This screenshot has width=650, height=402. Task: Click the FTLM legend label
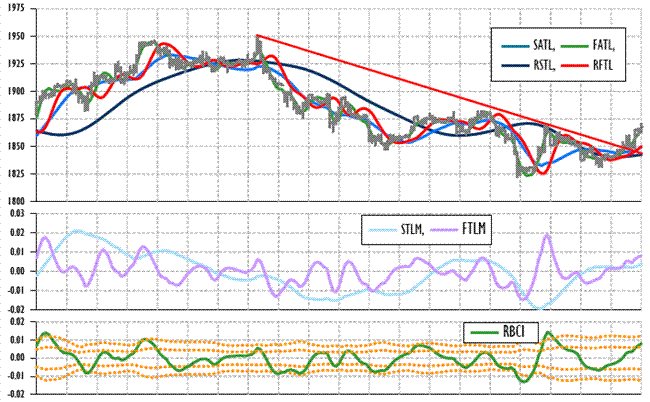(474, 229)
